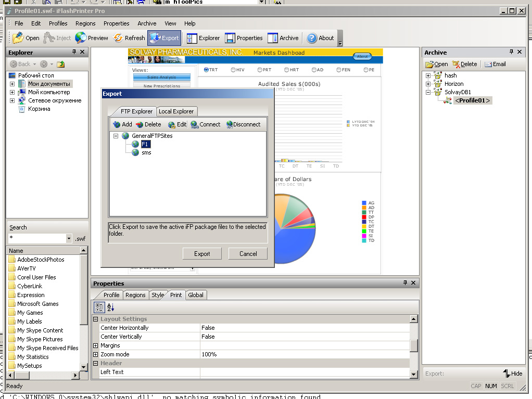Go up one folder in Explorer panel

coord(61,64)
